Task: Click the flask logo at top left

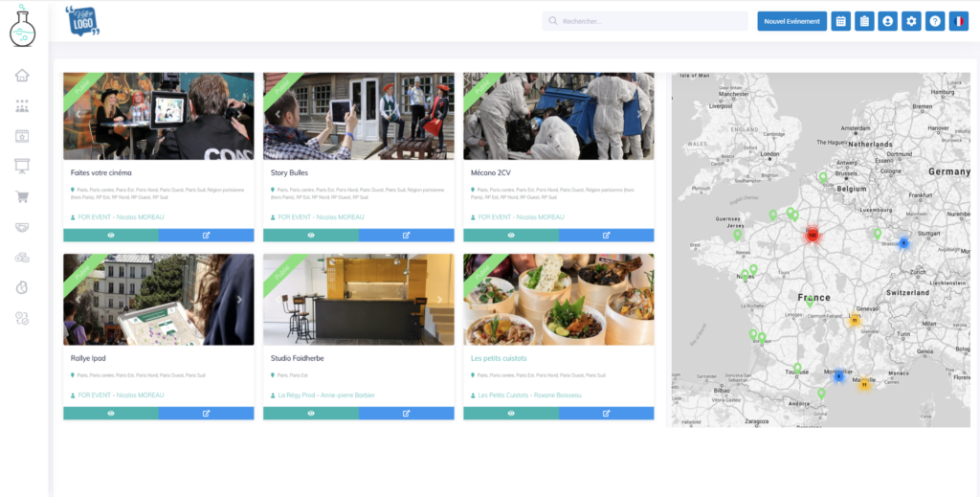Action: pos(23,26)
